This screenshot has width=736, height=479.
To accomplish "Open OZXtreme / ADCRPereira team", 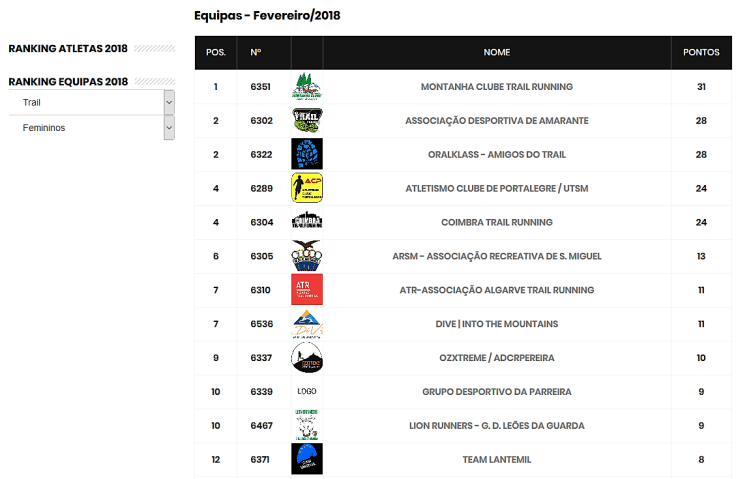I will (497, 357).
